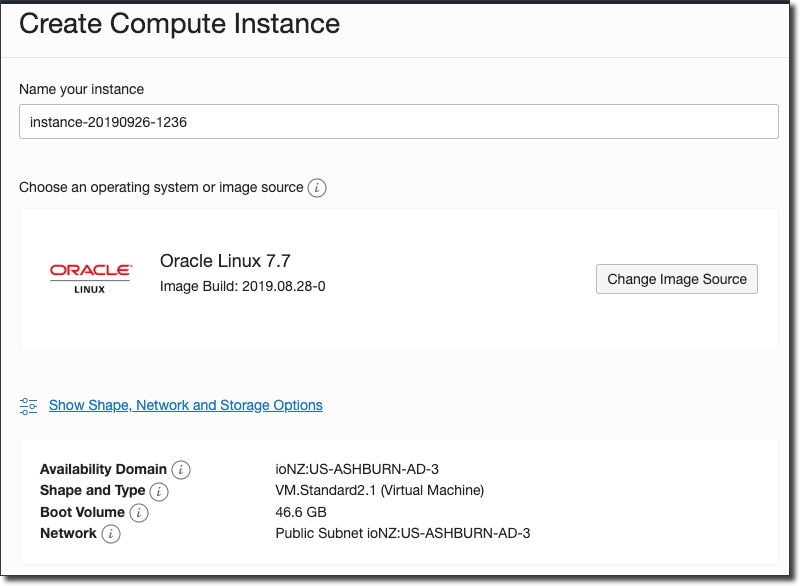Click the Choose an operating system label

[x=161, y=188]
